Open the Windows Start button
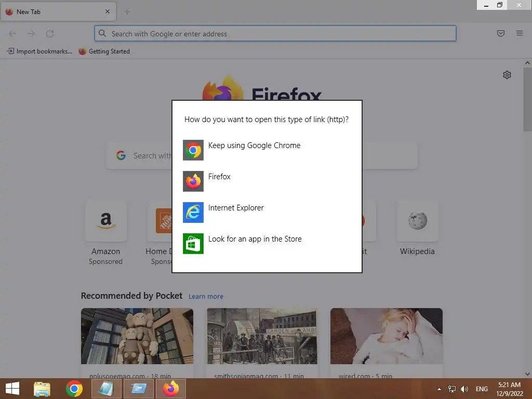 coord(12,389)
